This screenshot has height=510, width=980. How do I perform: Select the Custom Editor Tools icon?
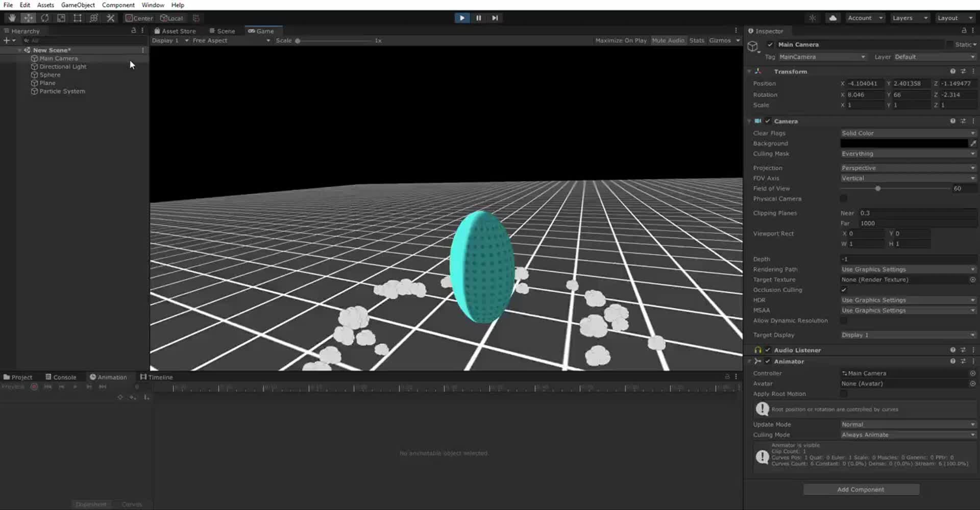110,18
